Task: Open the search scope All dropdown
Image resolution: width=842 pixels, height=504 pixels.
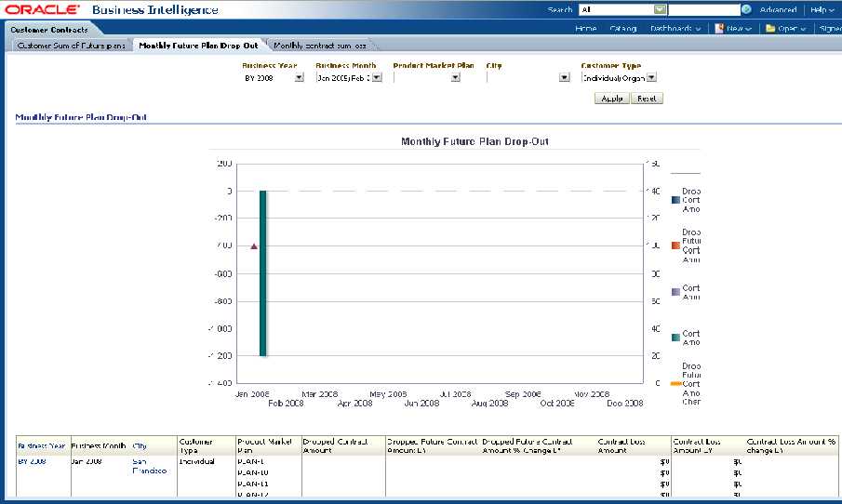Action: [660, 9]
